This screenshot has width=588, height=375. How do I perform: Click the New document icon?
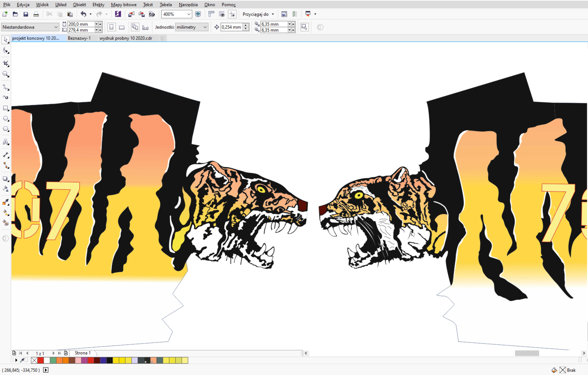(5, 14)
